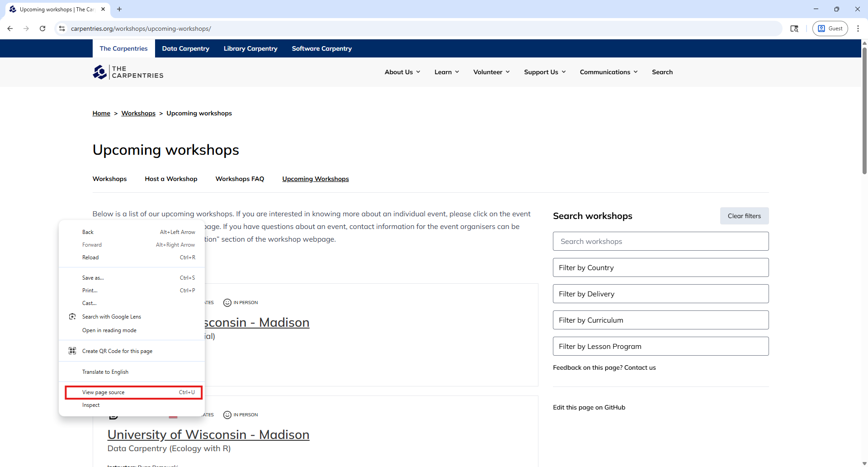The height and width of the screenshot is (467, 868).
Task: Click the Create QR Code icon
Action: tap(72, 351)
